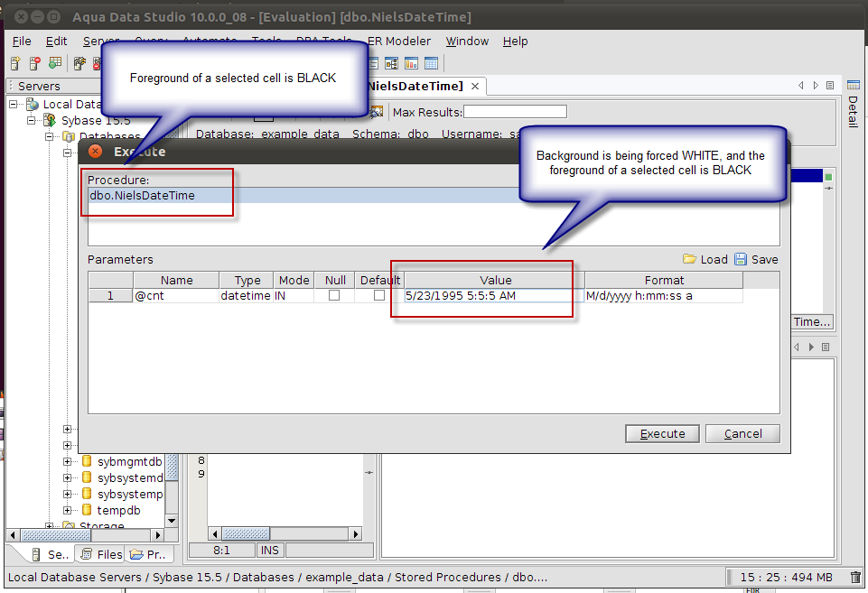This screenshot has height=593, width=868.
Task: Expand the sybsystemprocs database node
Action: [x=67, y=494]
